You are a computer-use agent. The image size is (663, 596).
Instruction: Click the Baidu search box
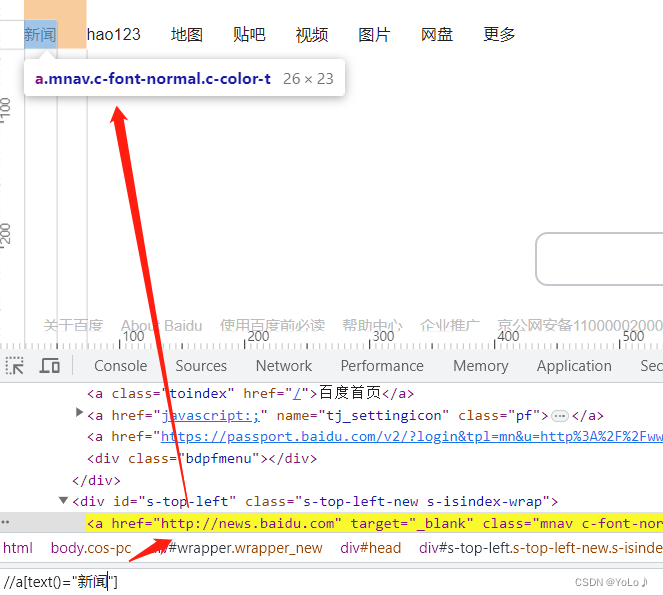coord(599,259)
